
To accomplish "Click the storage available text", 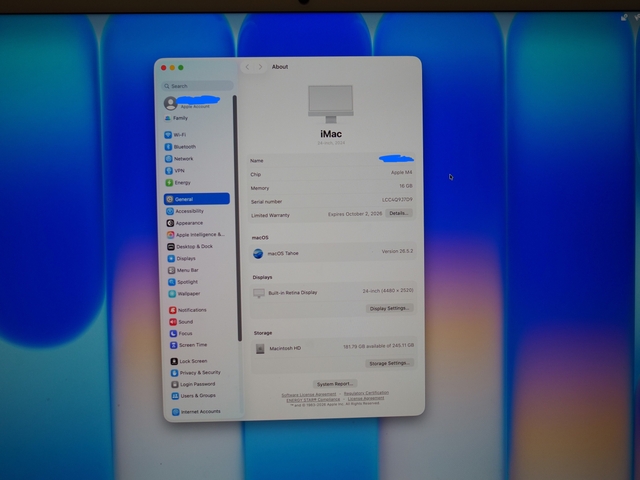I will (378, 346).
